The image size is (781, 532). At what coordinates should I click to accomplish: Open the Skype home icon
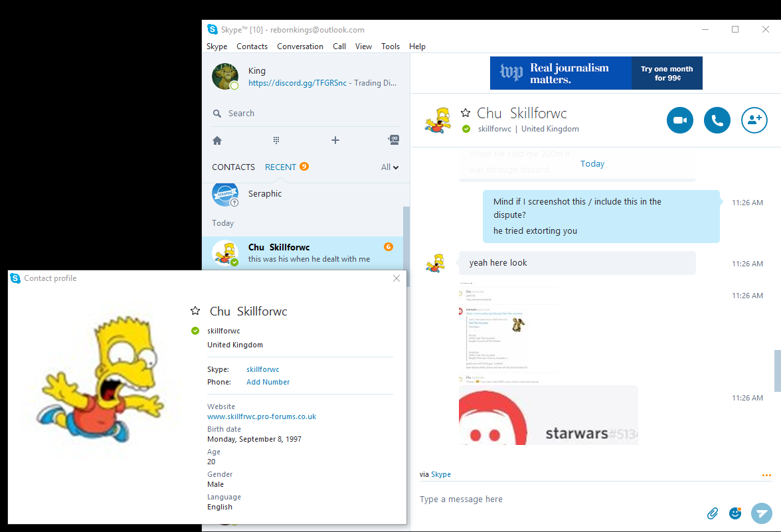point(217,141)
